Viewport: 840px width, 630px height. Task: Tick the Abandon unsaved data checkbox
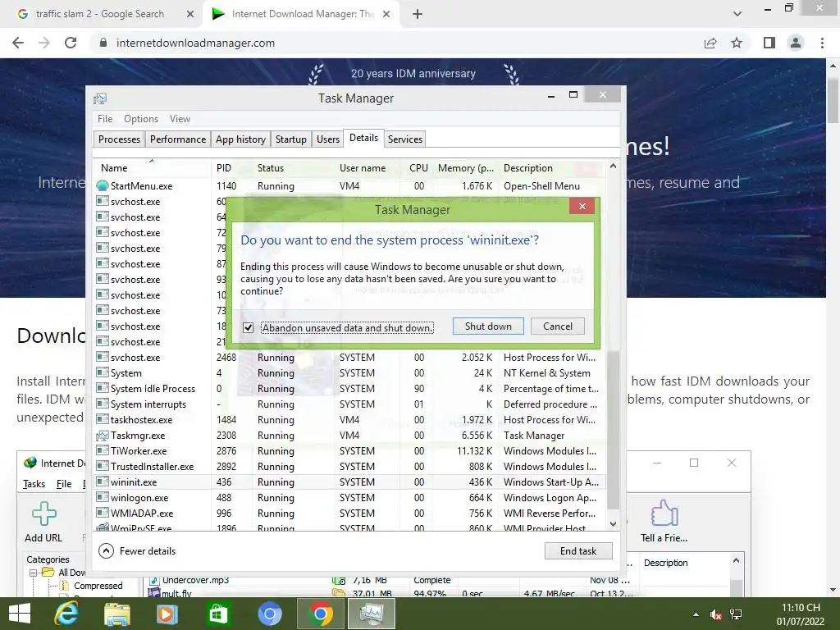[x=248, y=327]
